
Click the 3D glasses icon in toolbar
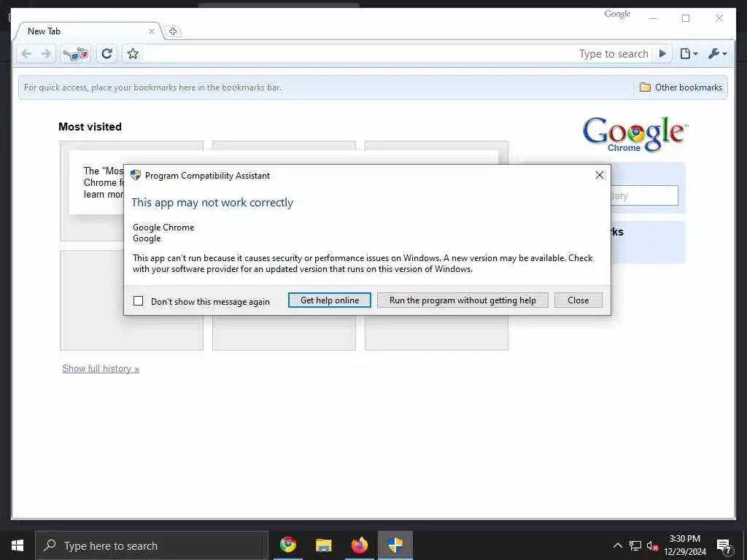click(x=76, y=54)
